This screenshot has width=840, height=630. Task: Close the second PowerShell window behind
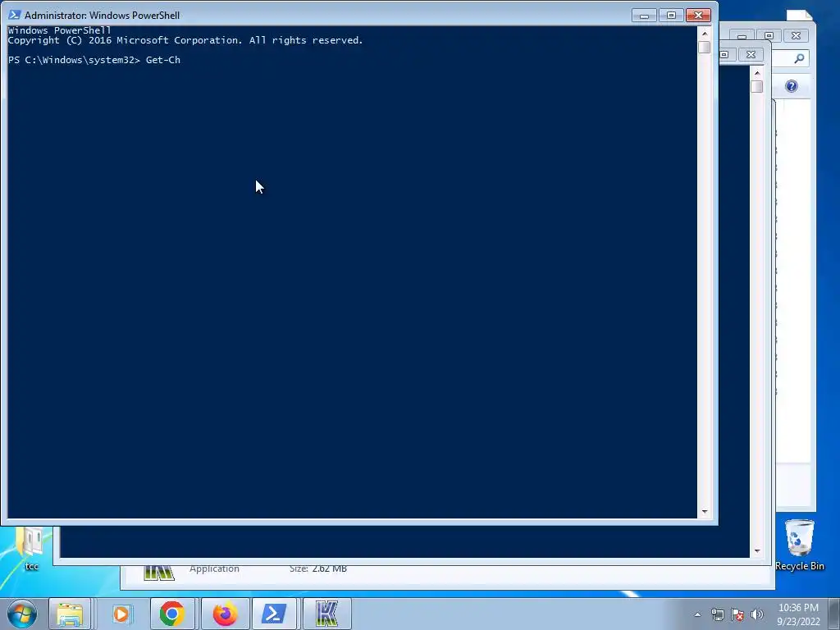(751, 55)
